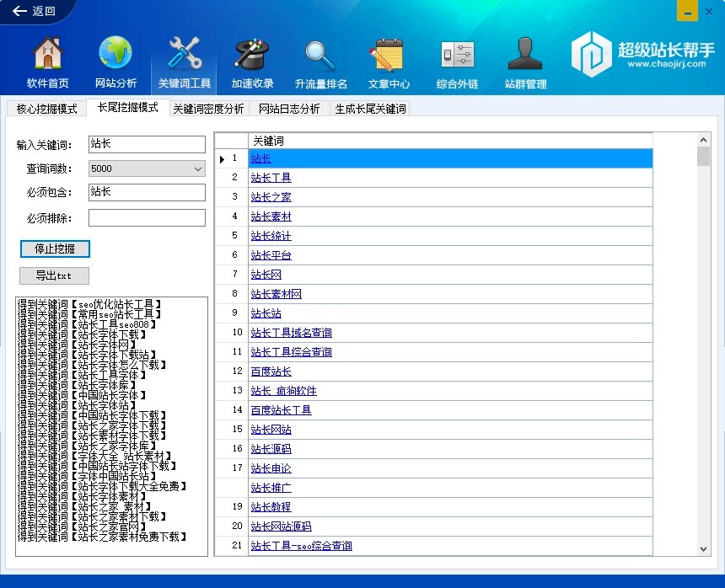Switch to 关键词密度分析 tab
This screenshot has width=725, height=588.
(208, 109)
